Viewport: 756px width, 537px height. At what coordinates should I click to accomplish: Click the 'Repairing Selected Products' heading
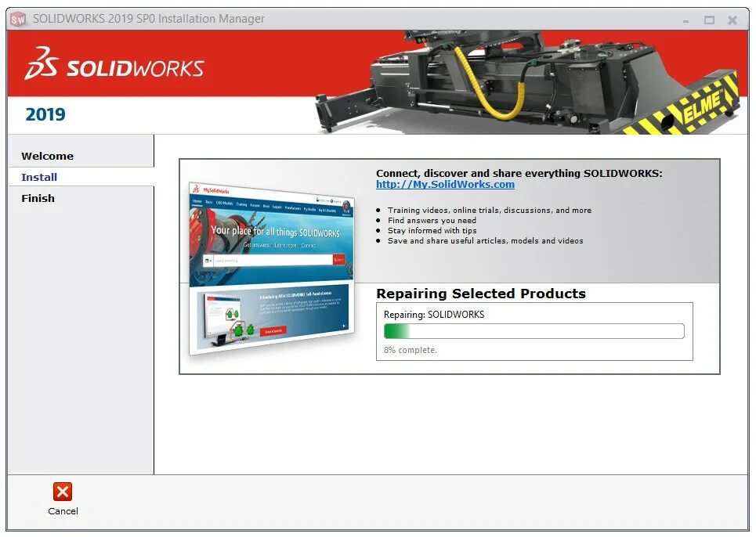[481, 294]
